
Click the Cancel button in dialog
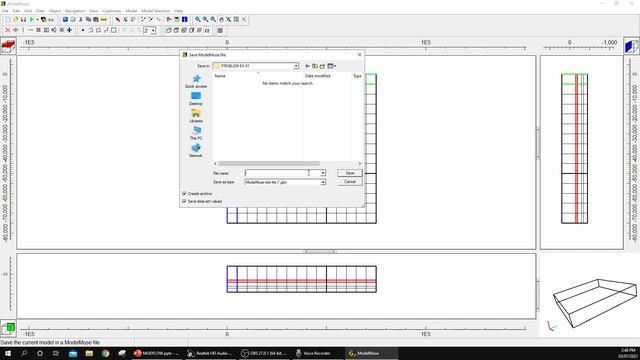tap(350, 182)
